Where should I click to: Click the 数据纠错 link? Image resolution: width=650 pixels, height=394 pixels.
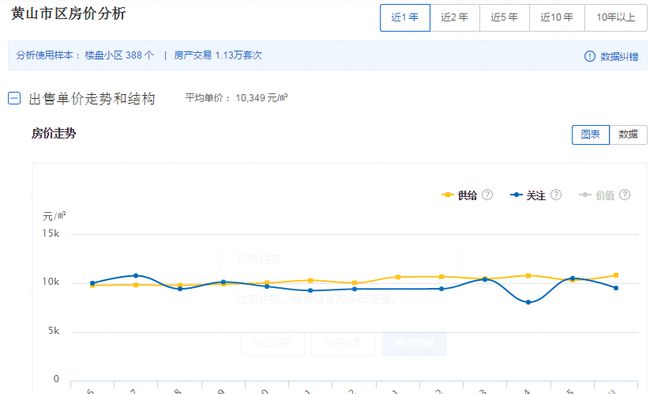coord(619,56)
